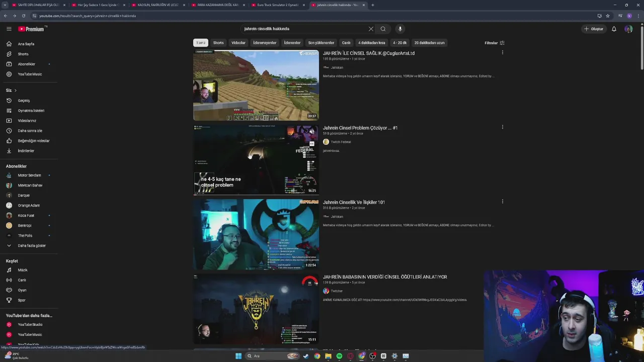Screen dimensions: 644x362
Task: Launch Steam from the taskbar
Action: (306, 356)
